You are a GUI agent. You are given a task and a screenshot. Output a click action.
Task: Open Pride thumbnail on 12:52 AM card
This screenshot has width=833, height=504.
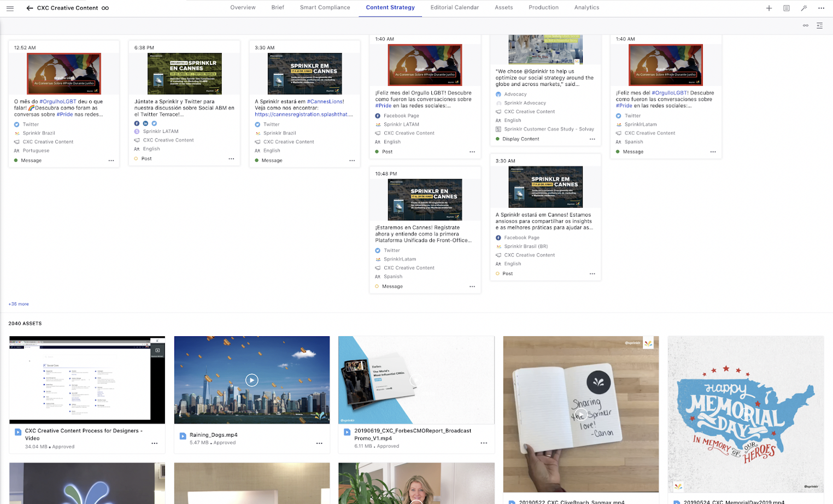64,74
